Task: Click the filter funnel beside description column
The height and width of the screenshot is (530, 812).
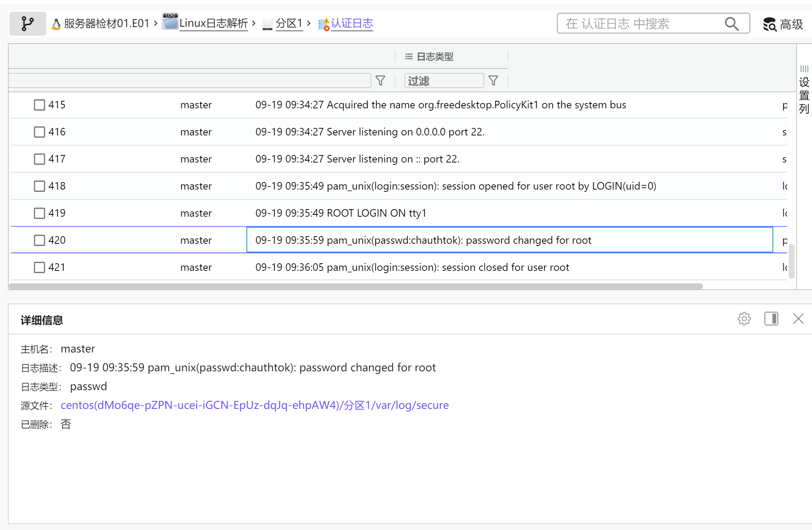Action: click(x=380, y=80)
